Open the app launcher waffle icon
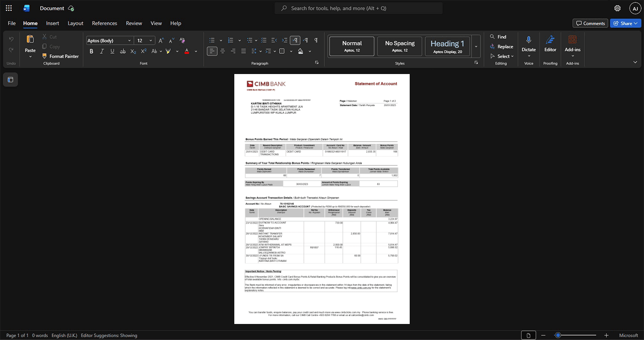 click(x=8, y=8)
